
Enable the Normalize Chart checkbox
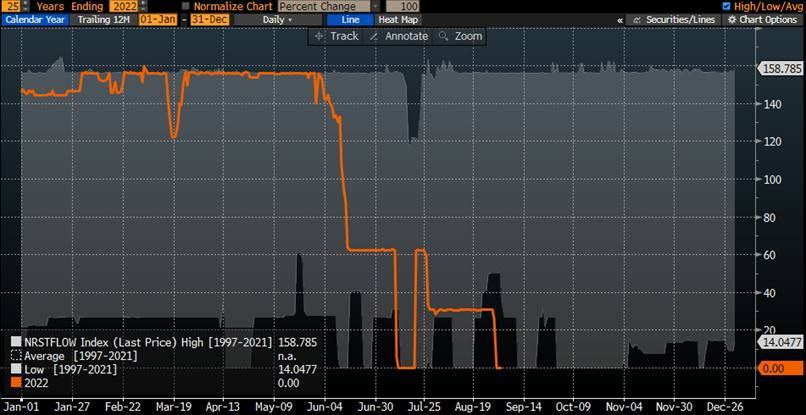coord(186,6)
